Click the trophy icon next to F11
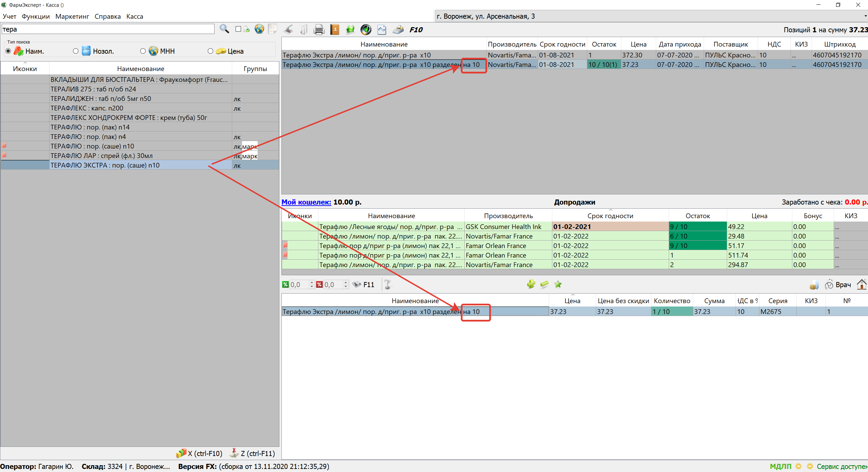The width and height of the screenshot is (868, 472). coord(388,284)
